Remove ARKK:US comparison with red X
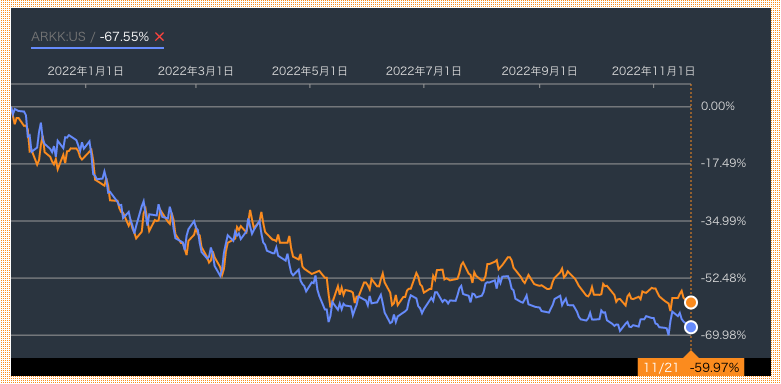Image resolution: width=781 pixels, height=384 pixels. point(159,37)
